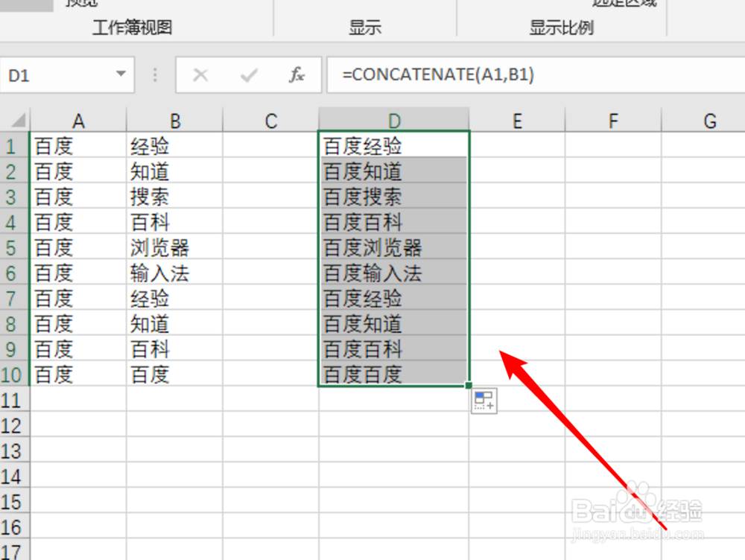The image size is (745, 560).
Task: Click cell B5 containing 浏览器
Action: tap(175, 247)
